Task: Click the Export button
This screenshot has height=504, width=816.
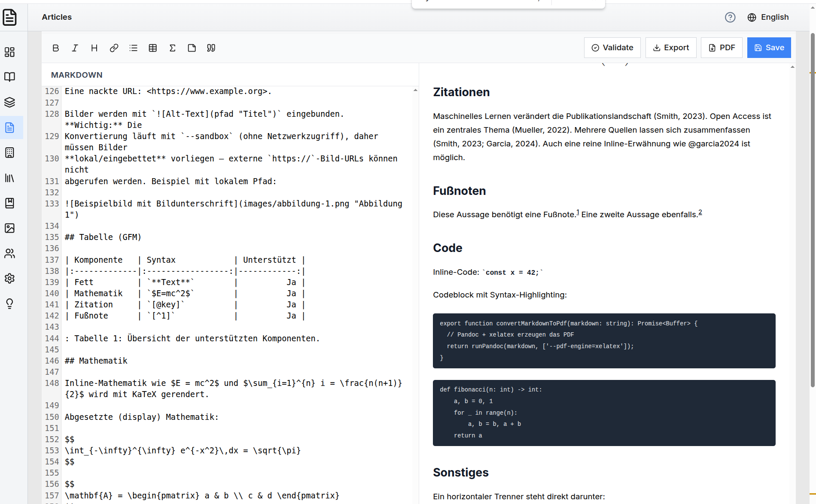Action: (671, 48)
